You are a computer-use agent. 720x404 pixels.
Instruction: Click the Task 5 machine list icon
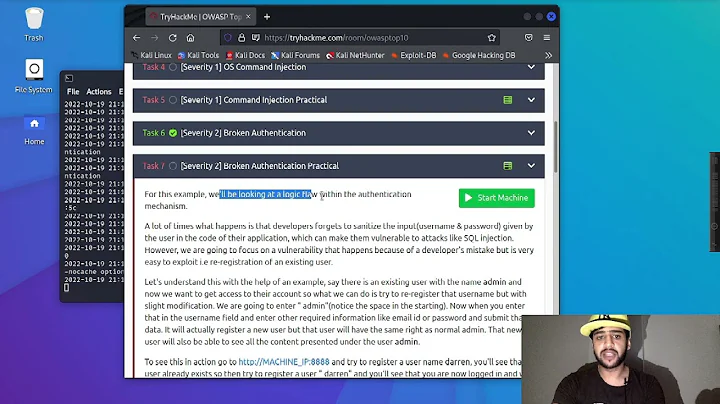508,100
